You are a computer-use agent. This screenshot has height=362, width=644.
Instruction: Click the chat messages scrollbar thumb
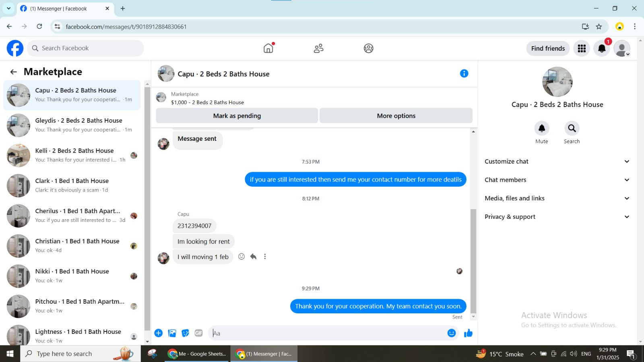click(x=473, y=261)
